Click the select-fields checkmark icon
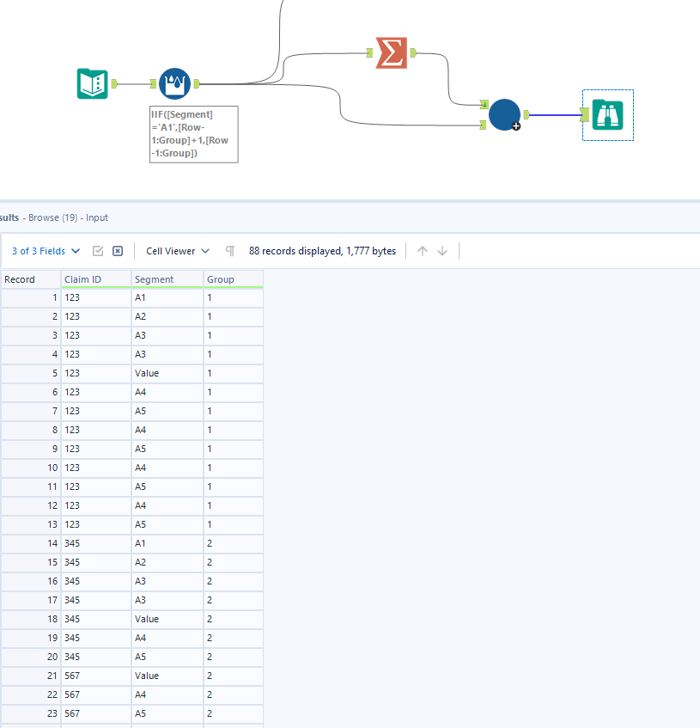The width and height of the screenshot is (700, 728). click(x=99, y=251)
